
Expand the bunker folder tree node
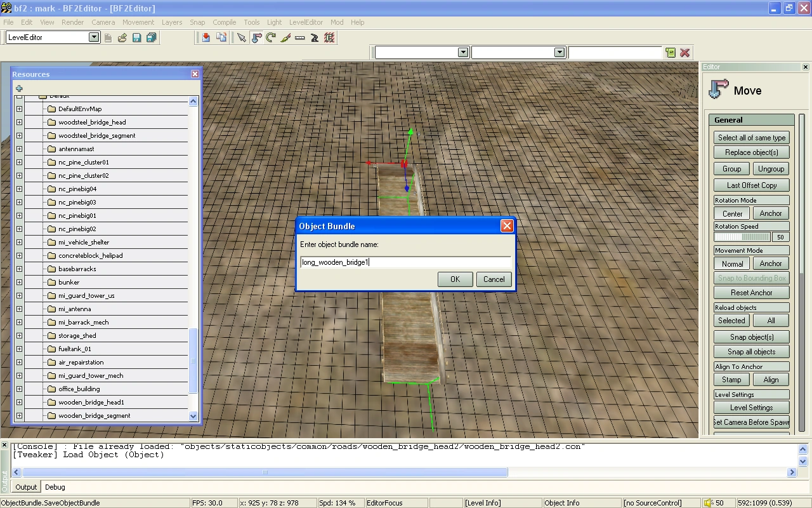19,282
